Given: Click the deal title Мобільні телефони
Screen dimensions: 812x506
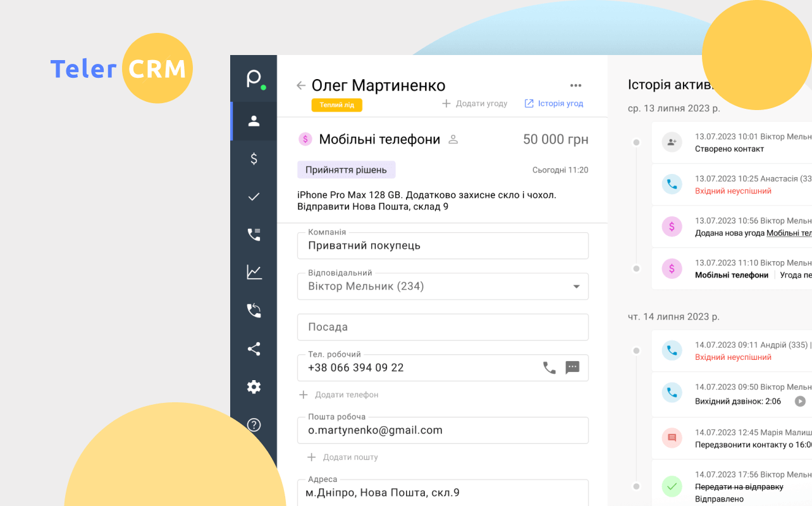Looking at the screenshot, I should [x=379, y=140].
